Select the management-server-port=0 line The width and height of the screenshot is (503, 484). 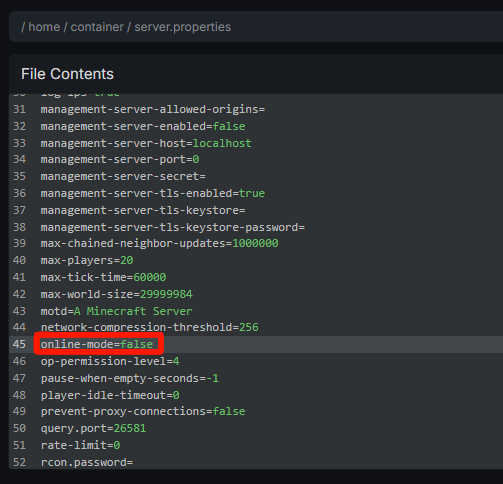point(120,159)
